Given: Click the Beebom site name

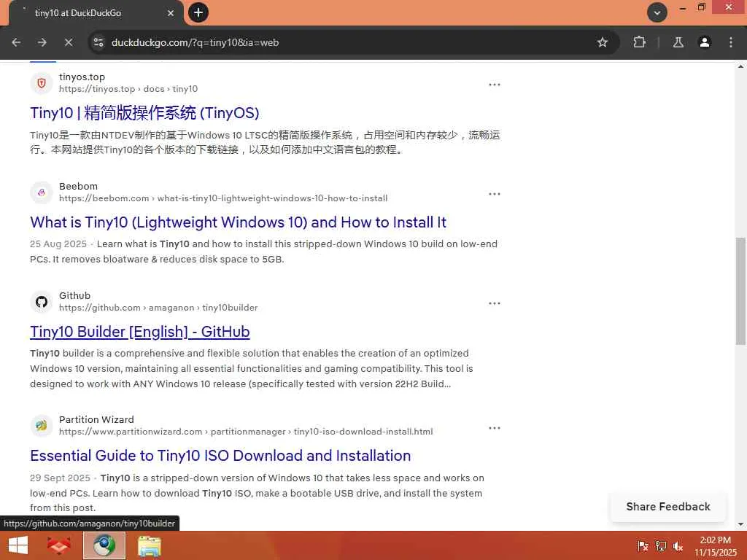Looking at the screenshot, I should 78,186.
